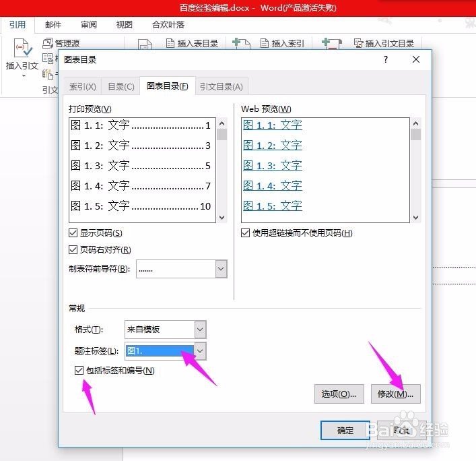Click Insert Table of Authorities icon
The width and height of the screenshot is (476, 461).
click(359, 43)
